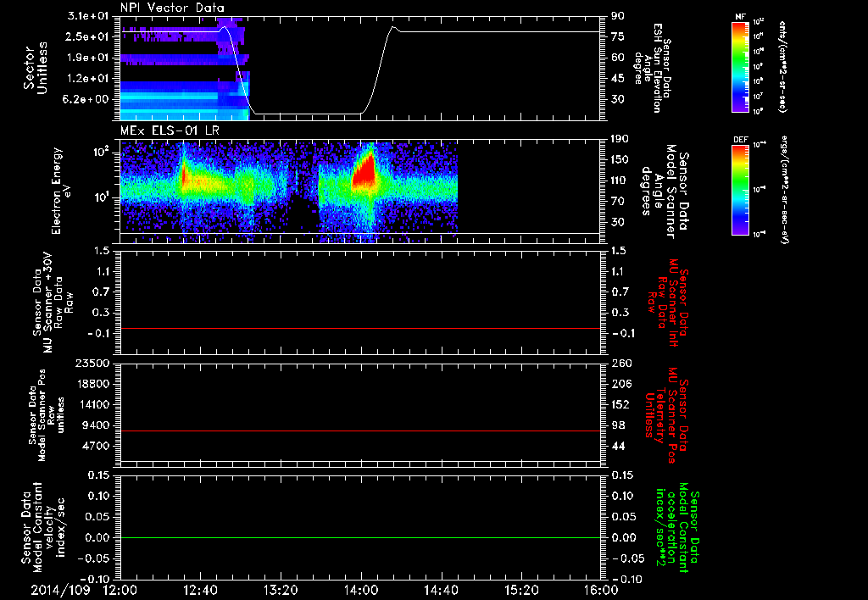Click the 'Sector Unitless' axis label

pos(36,68)
